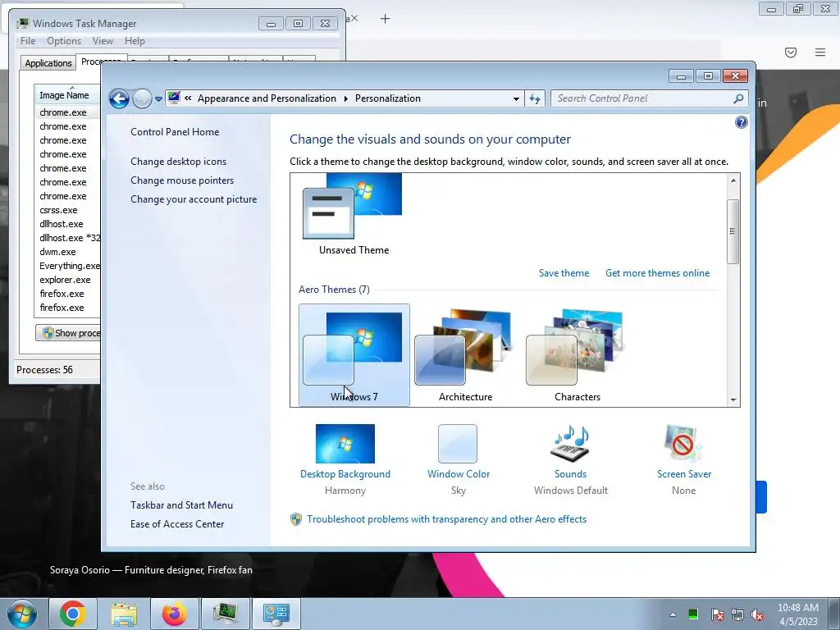Open Control Panel help question mark
The height and width of the screenshot is (630, 840).
[742, 122]
